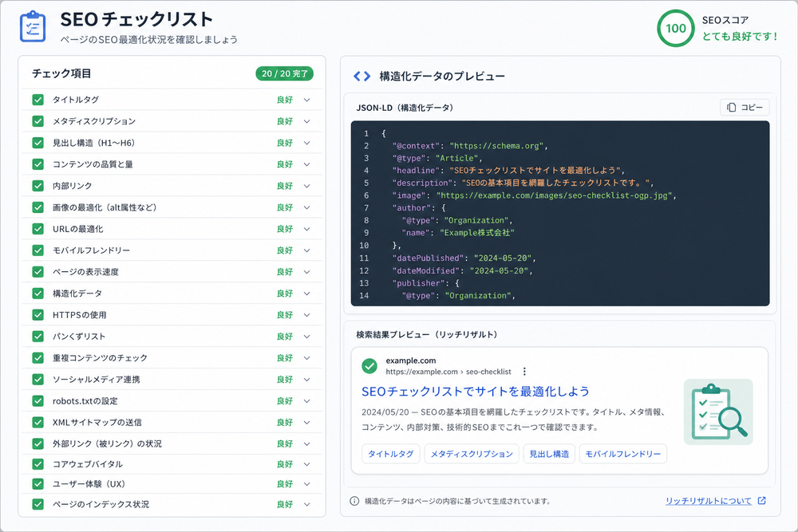Click the "@type": "Article" code line

pyautogui.click(x=437, y=158)
